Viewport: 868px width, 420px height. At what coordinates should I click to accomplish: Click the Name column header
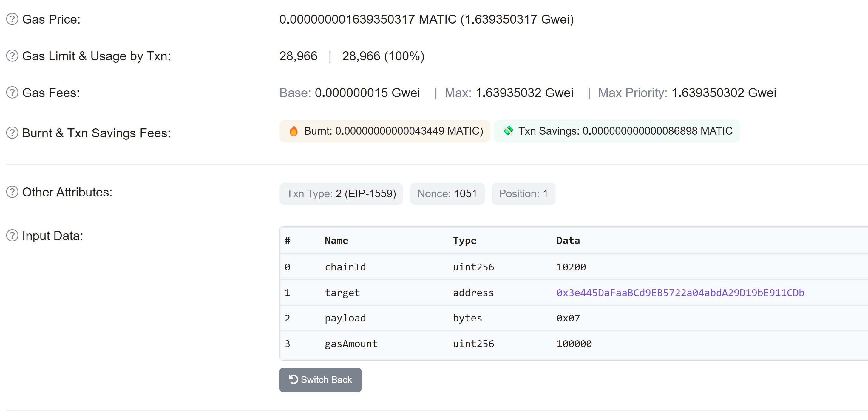336,241
